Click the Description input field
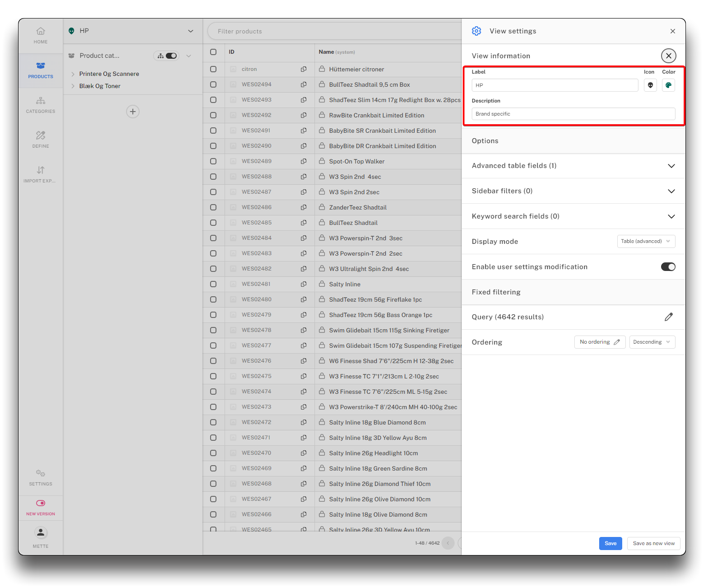Image resolution: width=704 pixels, height=588 pixels. [x=573, y=114]
